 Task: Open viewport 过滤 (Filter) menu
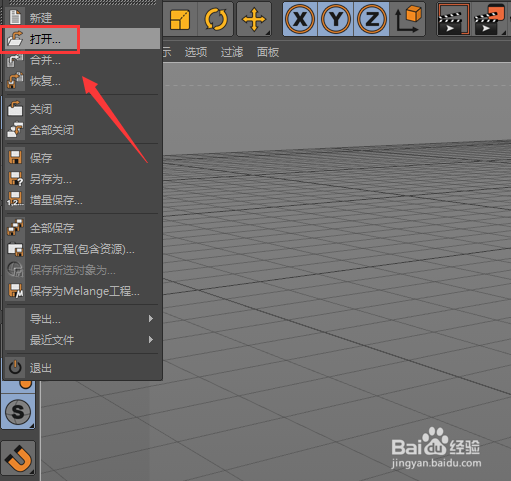click(232, 52)
